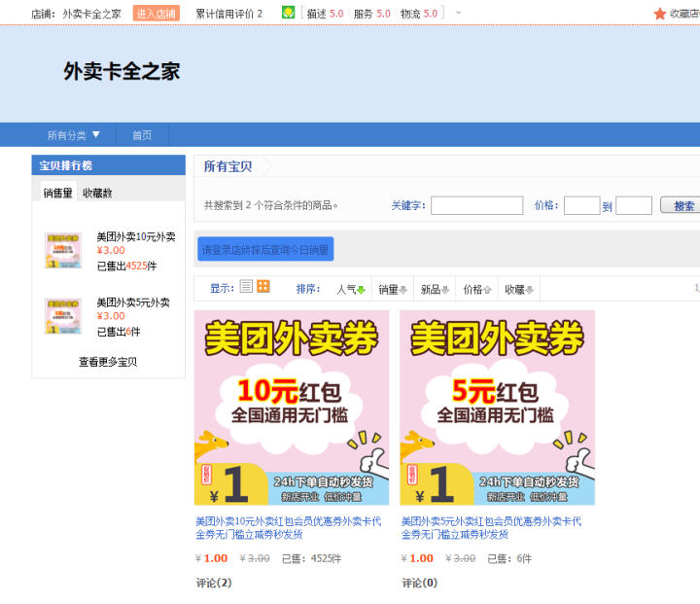
Task: Focus the minimum price input field
Action: pyautogui.click(x=581, y=205)
